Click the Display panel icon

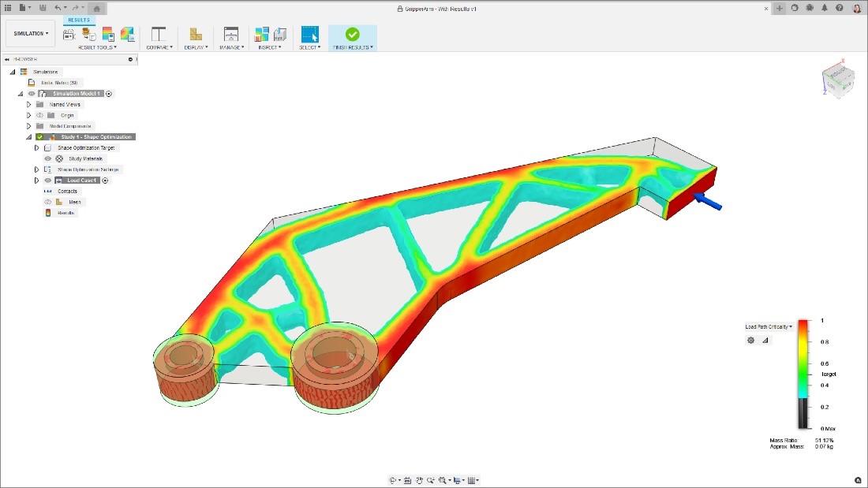tap(196, 35)
